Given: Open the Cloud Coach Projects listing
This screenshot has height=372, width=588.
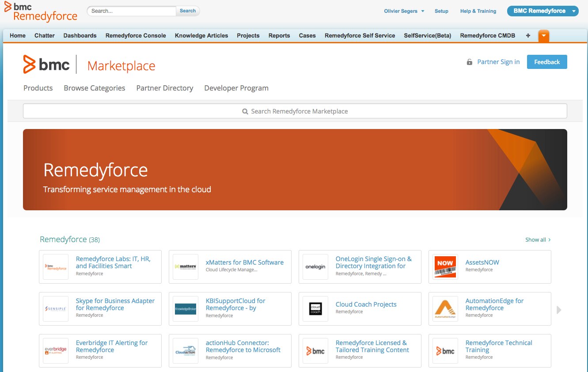Looking at the screenshot, I should 366,304.
